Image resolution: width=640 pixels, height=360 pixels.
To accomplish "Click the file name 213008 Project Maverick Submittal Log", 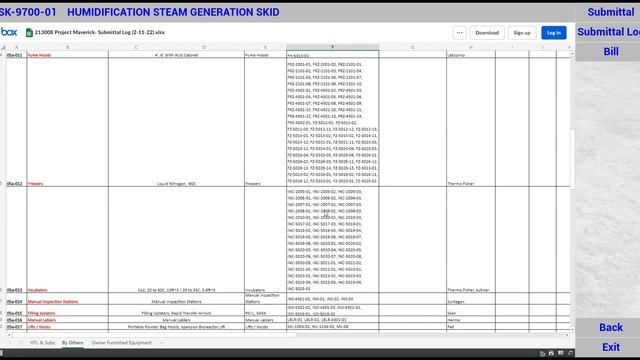I will pyautogui.click(x=100, y=32).
